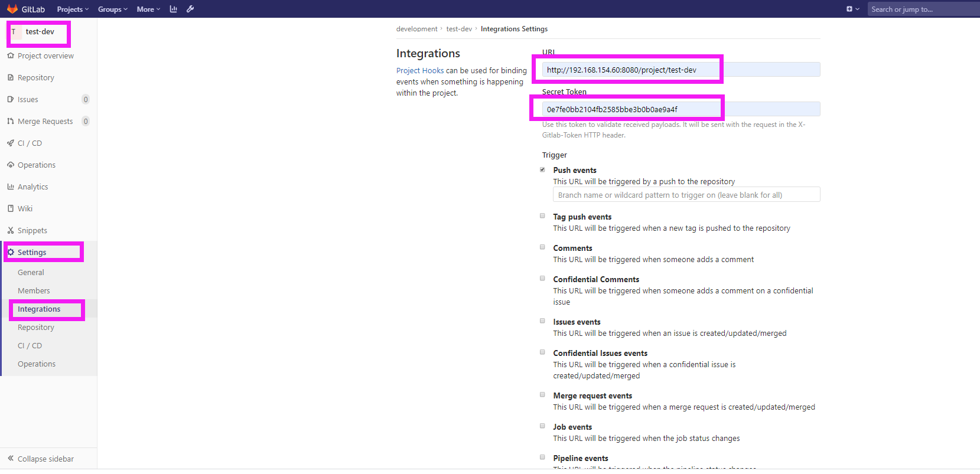Click the Merge Requests count badge

pos(86,121)
